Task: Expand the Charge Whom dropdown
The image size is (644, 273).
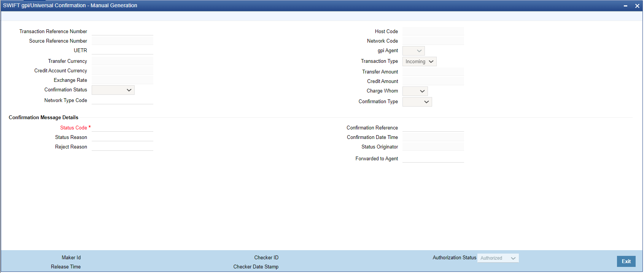Action: point(415,91)
